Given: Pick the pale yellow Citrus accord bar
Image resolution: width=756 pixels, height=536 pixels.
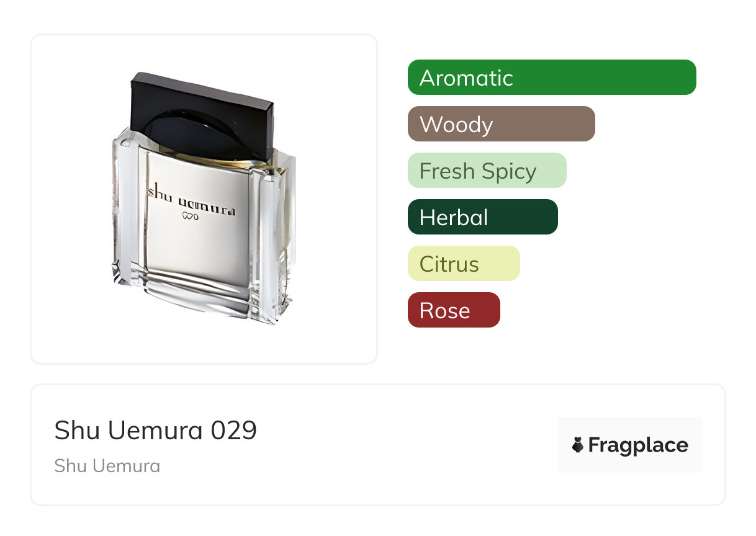Looking at the screenshot, I should (464, 264).
